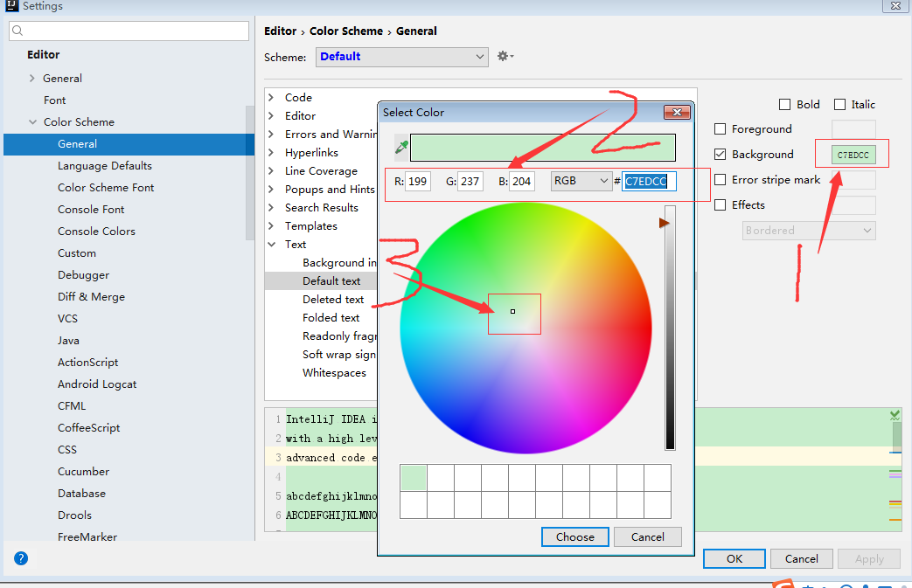Image resolution: width=912 pixels, height=588 pixels.
Task: Click the green checkmark inspection icon in preview
Action: point(895,415)
